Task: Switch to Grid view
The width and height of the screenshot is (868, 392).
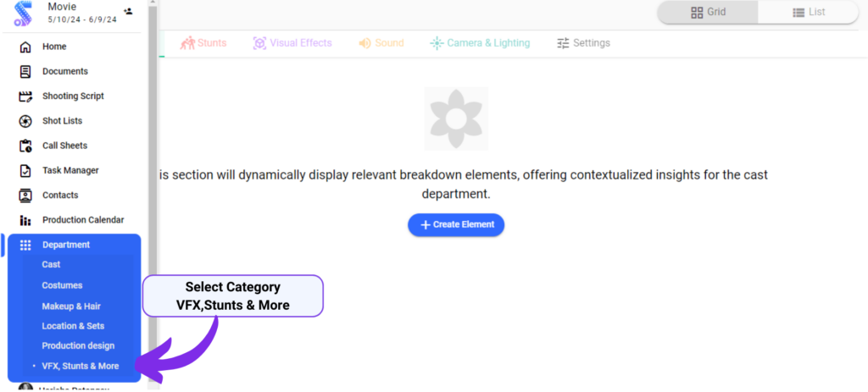Action: pyautogui.click(x=708, y=13)
